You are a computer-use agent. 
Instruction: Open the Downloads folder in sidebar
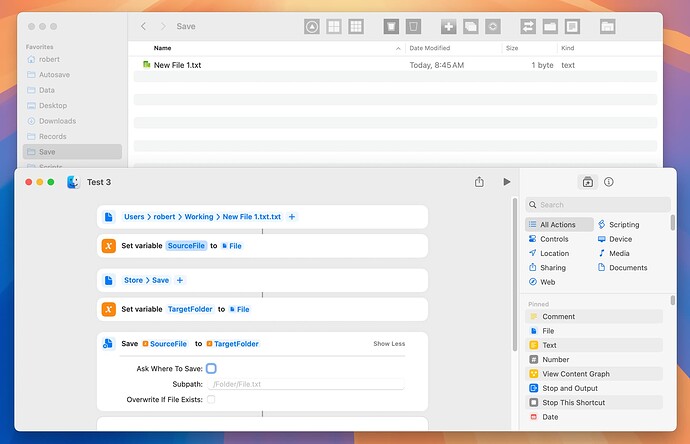[57, 121]
